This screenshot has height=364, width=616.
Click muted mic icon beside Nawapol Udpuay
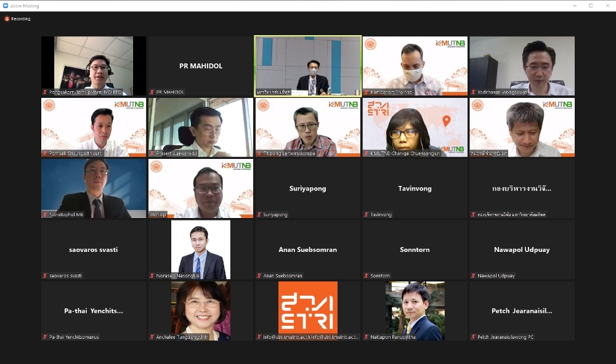tap(474, 275)
